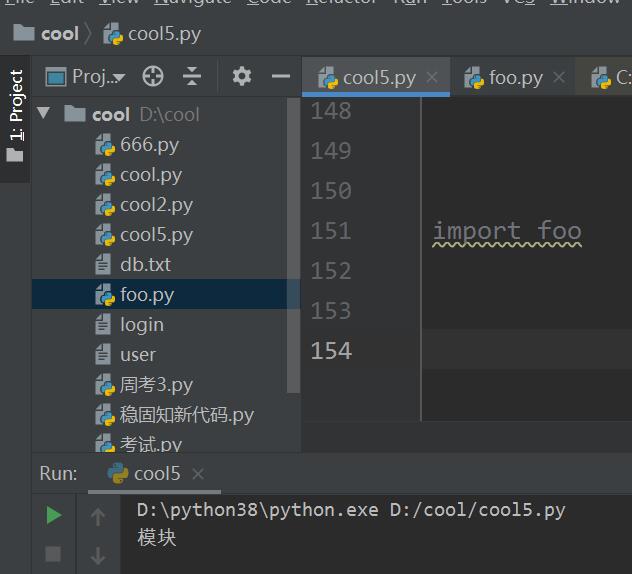Hide the Project panel with minus icon

[281, 76]
